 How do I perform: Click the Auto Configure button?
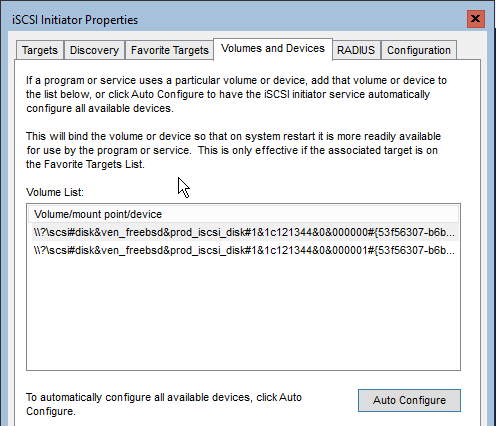(x=409, y=400)
